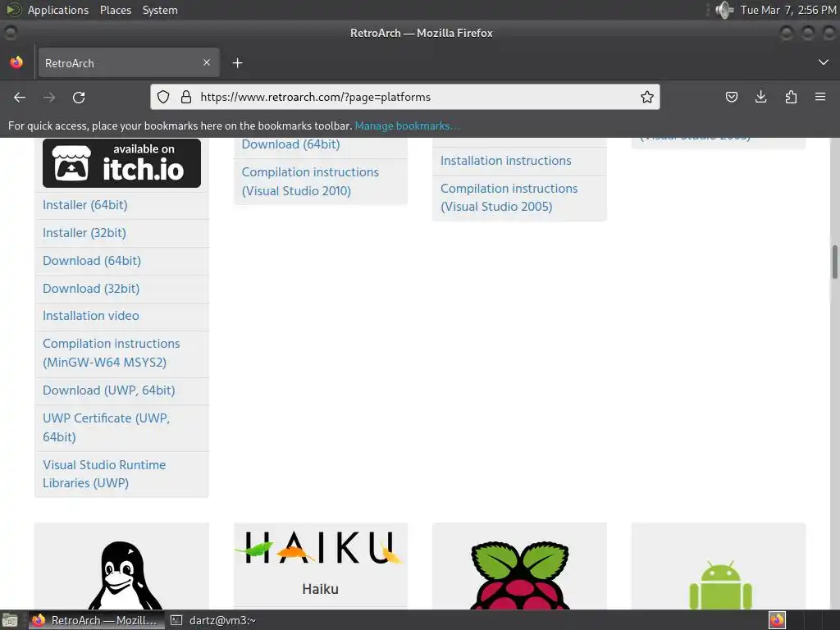Viewport: 840px width, 630px height.
Task: Open Compilation instructions (Visual Studio 2005)
Action: pyautogui.click(x=509, y=197)
